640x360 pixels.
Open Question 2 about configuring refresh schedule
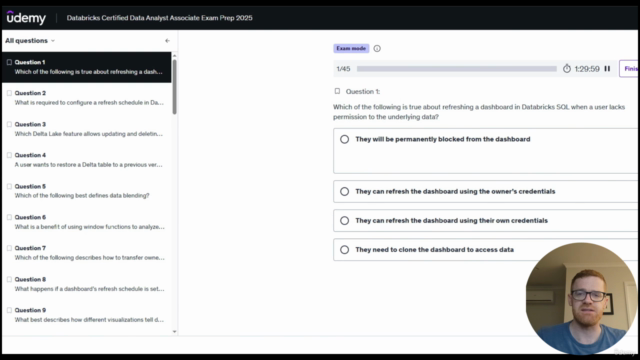point(87,98)
